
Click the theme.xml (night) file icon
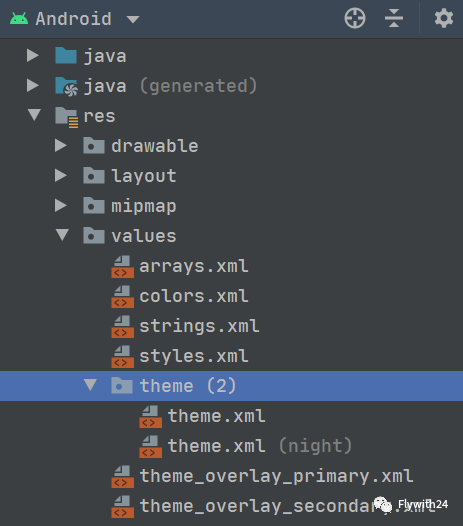click(151, 446)
